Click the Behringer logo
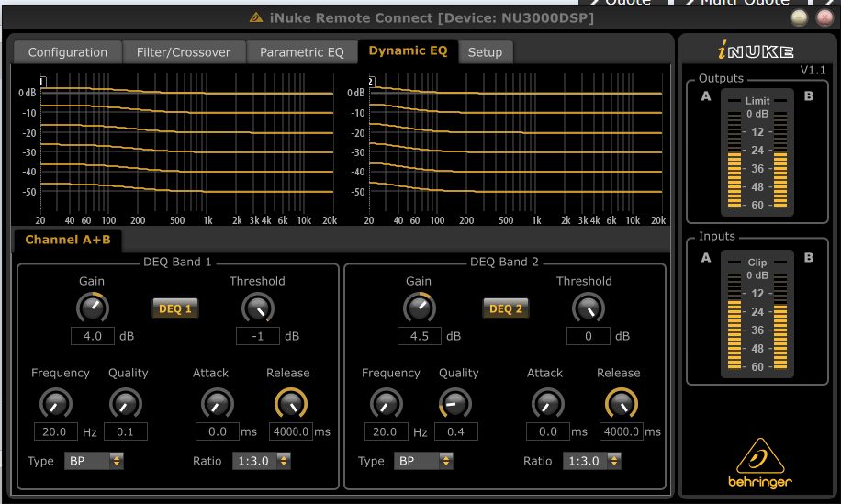Viewport: 841px width, 504px height. (x=760, y=464)
